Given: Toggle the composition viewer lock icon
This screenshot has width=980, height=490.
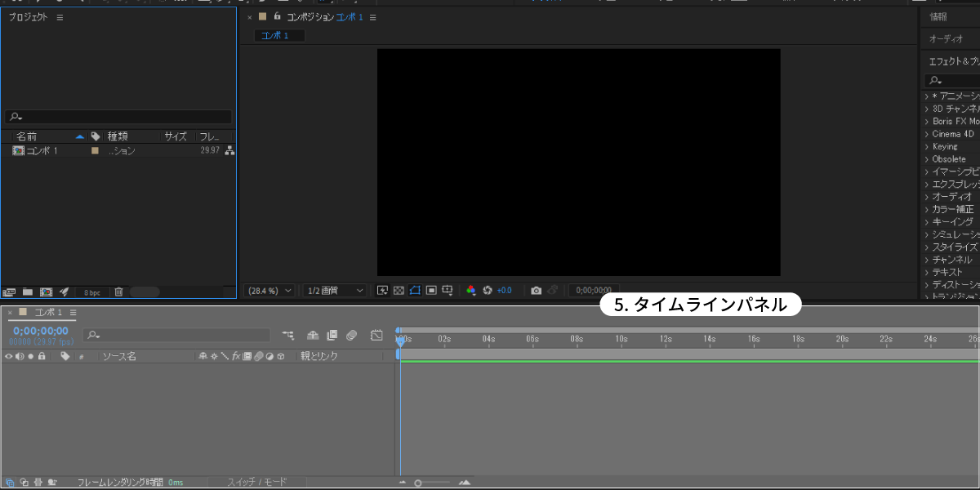Looking at the screenshot, I should point(278,16).
